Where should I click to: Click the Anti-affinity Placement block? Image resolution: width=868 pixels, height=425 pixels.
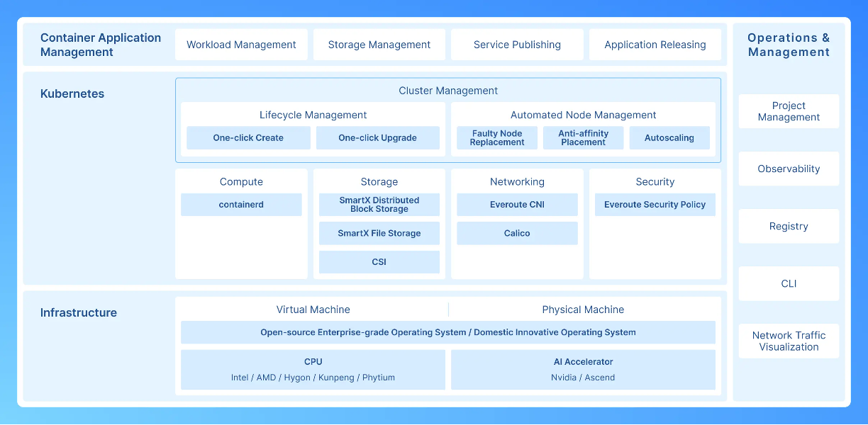click(583, 138)
